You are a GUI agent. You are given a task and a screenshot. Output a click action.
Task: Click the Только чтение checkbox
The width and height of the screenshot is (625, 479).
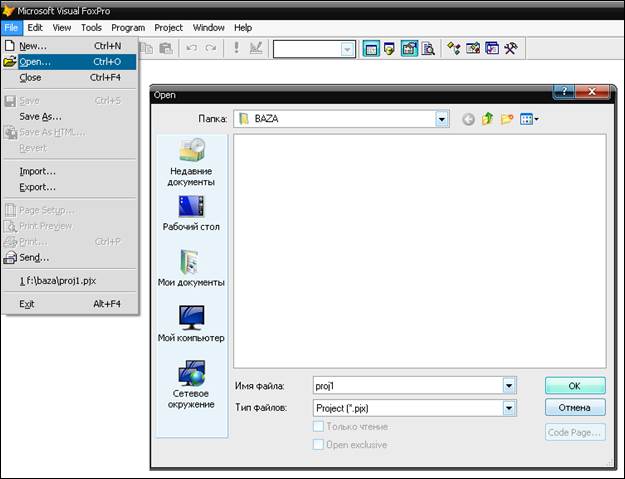[318, 426]
